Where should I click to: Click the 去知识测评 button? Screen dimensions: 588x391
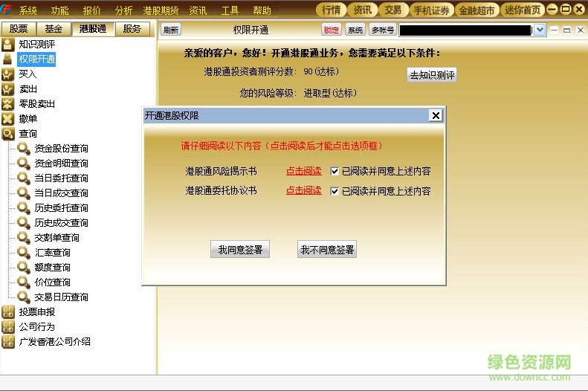point(432,75)
